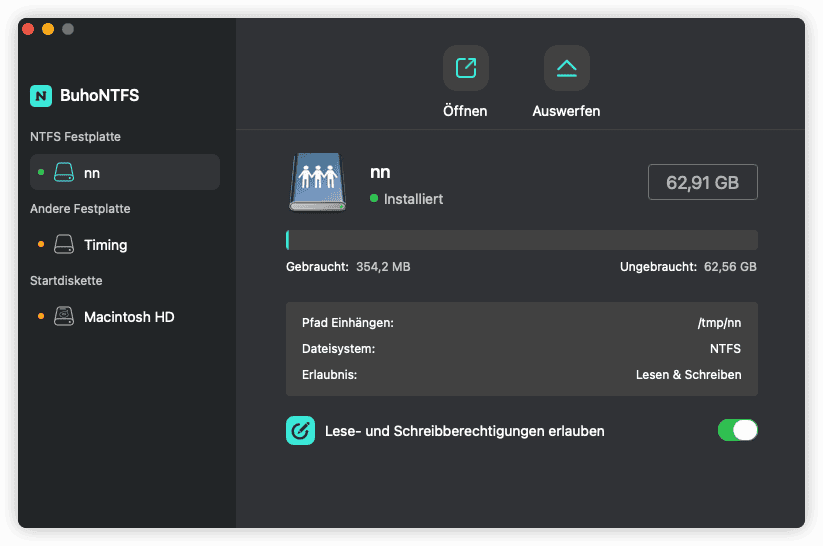Viewport: 823px width, 546px height.
Task: Select nn under NTFS Festplatte
Action: point(125,172)
